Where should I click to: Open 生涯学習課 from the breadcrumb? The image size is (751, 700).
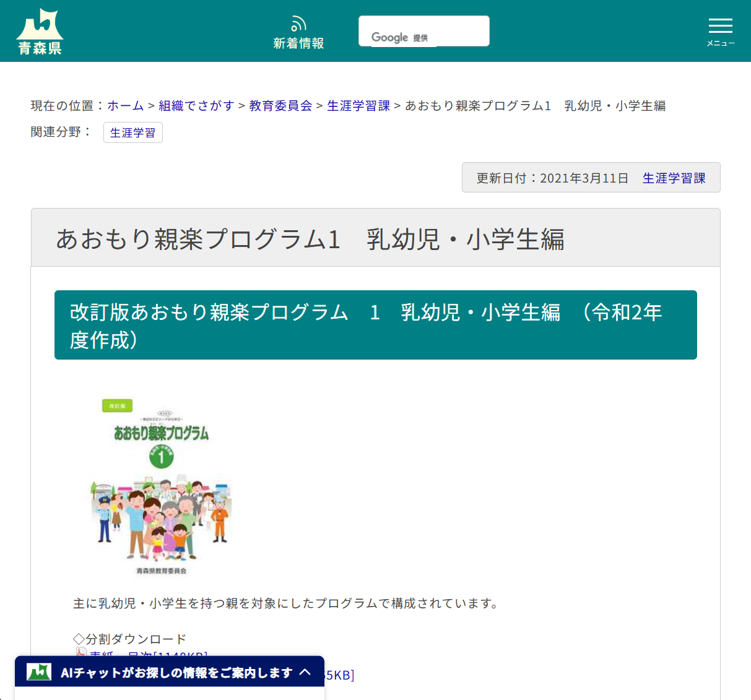pyautogui.click(x=358, y=105)
